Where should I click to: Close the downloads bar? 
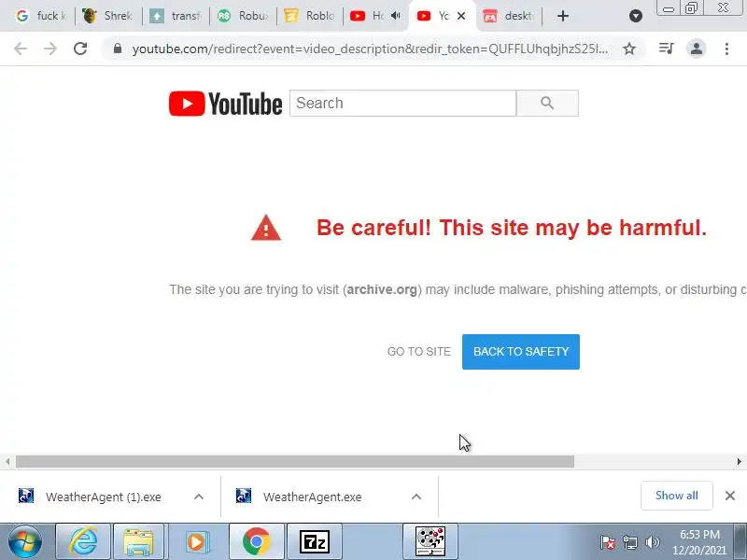pos(730,496)
